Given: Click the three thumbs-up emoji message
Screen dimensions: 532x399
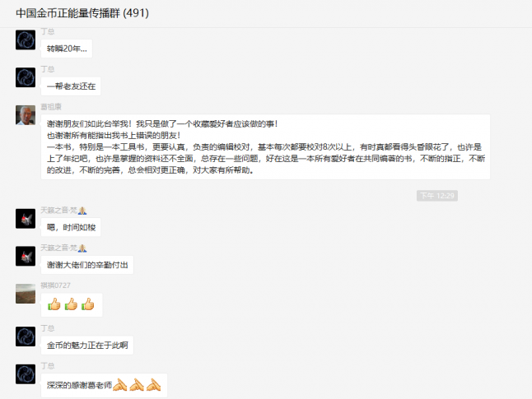Looking at the screenshot, I should (72, 304).
